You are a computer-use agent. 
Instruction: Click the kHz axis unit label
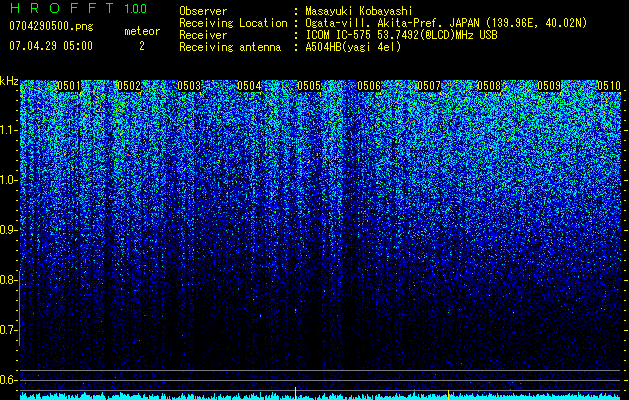9,81
